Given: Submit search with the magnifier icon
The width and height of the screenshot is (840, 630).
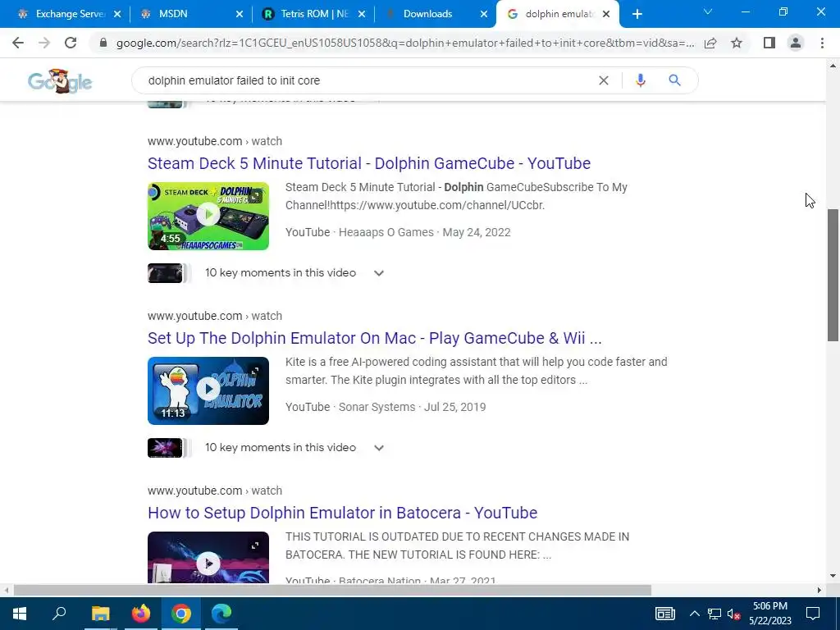Looking at the screenshot, I should pos(674,80).
